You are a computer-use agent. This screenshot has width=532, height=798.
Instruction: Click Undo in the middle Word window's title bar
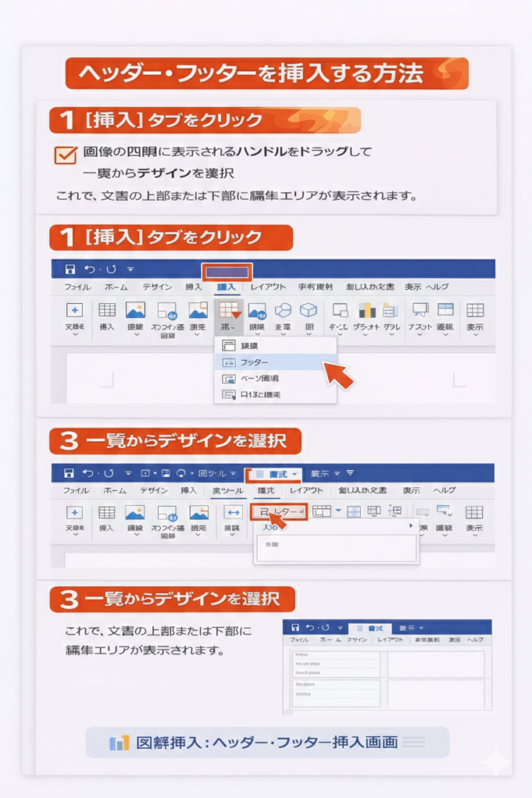(88, 473)
